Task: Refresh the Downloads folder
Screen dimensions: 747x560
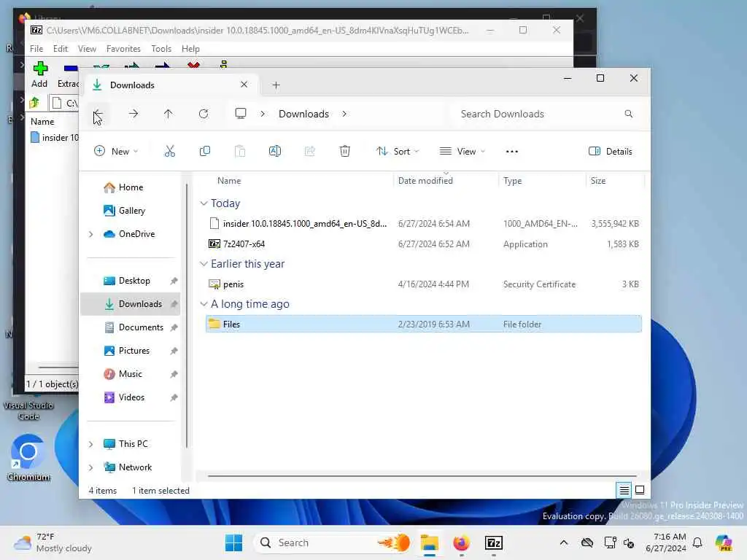Action: (204, 114)
